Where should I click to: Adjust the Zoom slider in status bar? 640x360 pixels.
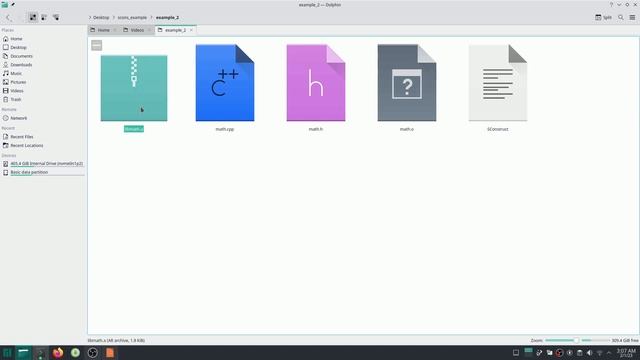(562, 340)
